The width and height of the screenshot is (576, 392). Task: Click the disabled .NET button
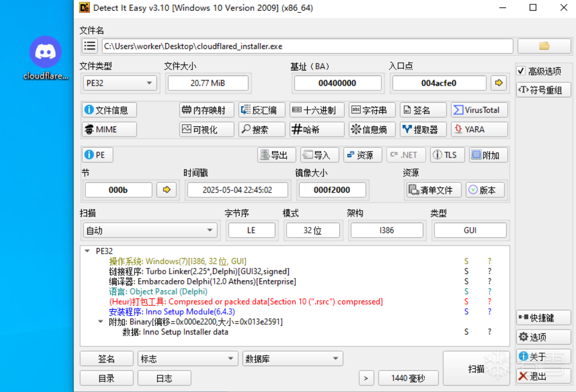(406, 155)
